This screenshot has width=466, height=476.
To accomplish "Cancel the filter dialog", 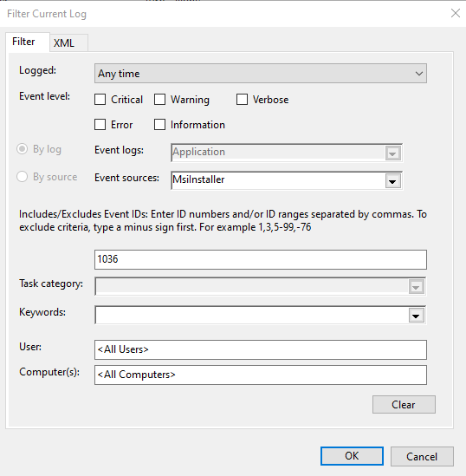I will tap(422, 456).
